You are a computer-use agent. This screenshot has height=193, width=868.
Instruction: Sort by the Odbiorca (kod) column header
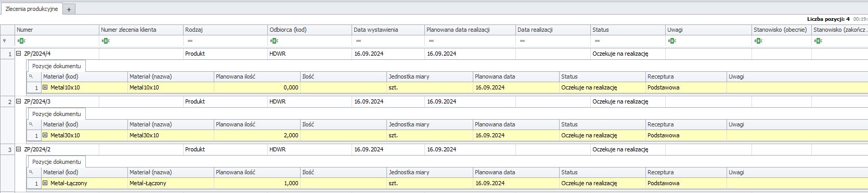pos(309,30)
